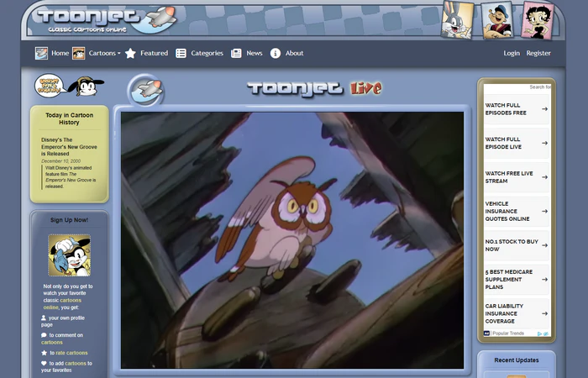
Task: Click 'No.1 Stock To Buy Now' ad
Action: [517, 245]
